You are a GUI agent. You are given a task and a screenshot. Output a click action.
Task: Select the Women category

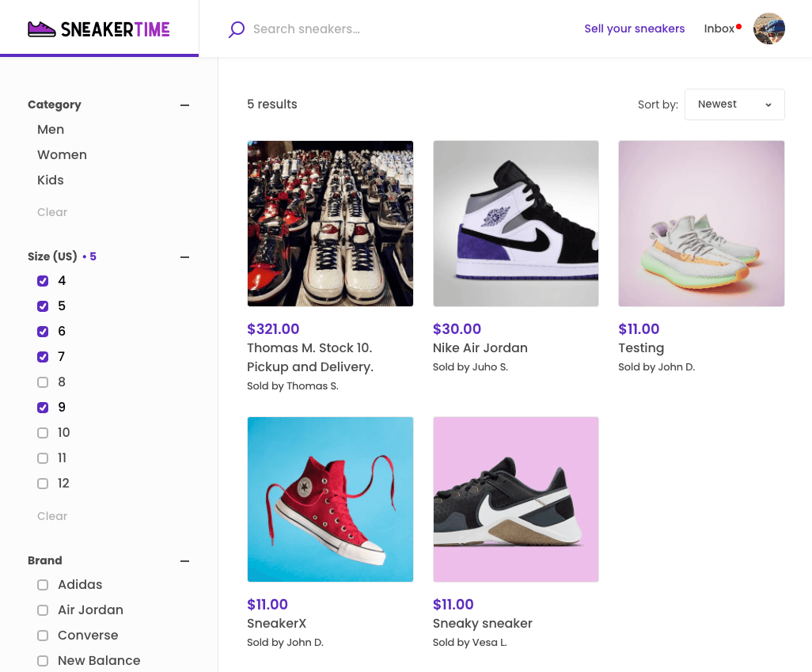pyautogui.click(x=62, y=155)
